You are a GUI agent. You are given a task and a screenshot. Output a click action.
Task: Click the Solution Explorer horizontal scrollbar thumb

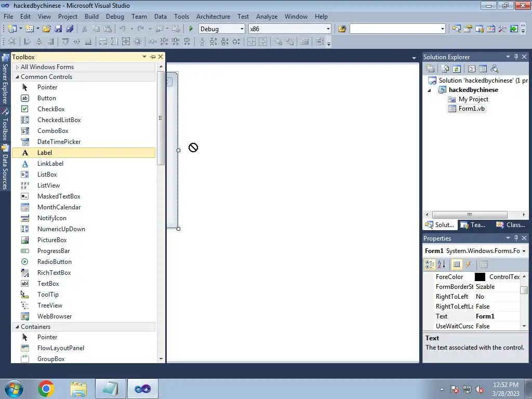pos(470,215)
